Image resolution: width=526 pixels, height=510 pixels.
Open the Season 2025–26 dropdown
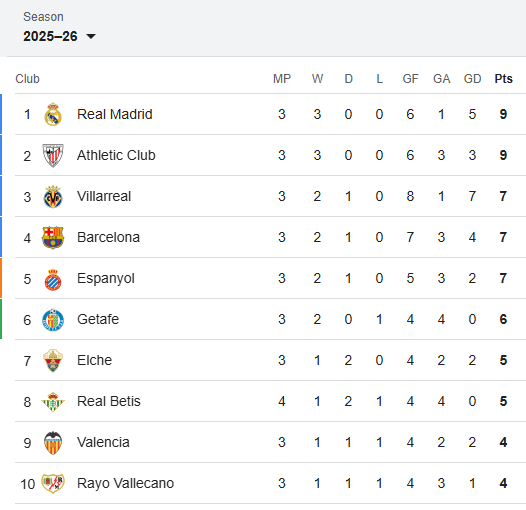tap(59, 36)
